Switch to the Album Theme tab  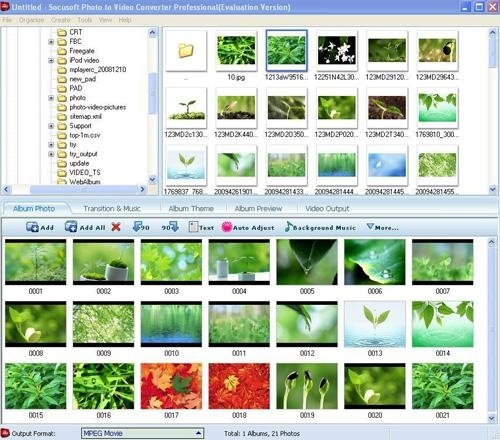pyautogui.click(x=191, y=209)
